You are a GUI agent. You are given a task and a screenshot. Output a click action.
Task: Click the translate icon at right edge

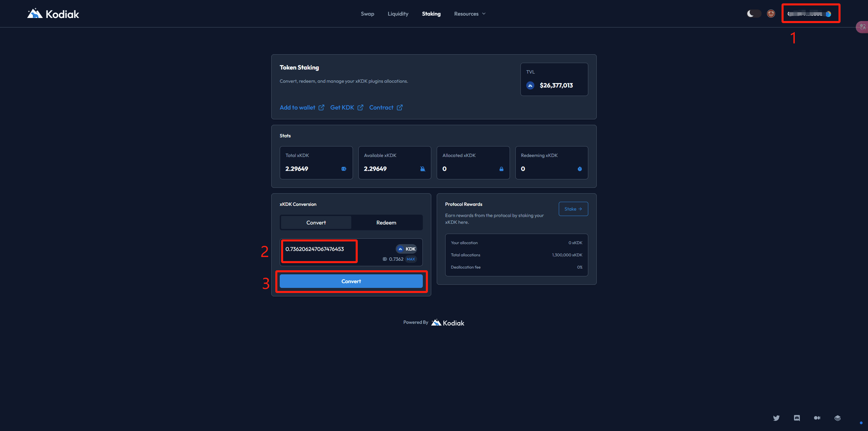pyautogui.click(x=862, y=27)
